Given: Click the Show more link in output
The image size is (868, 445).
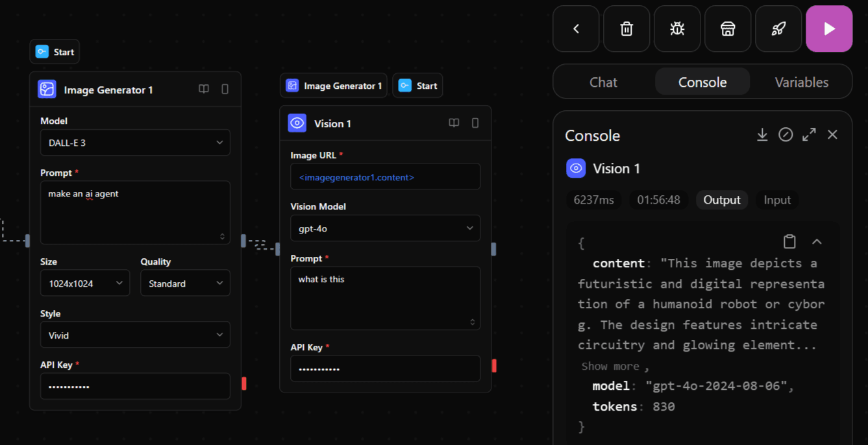Looking at the screenshot, I should click(610, 367).
